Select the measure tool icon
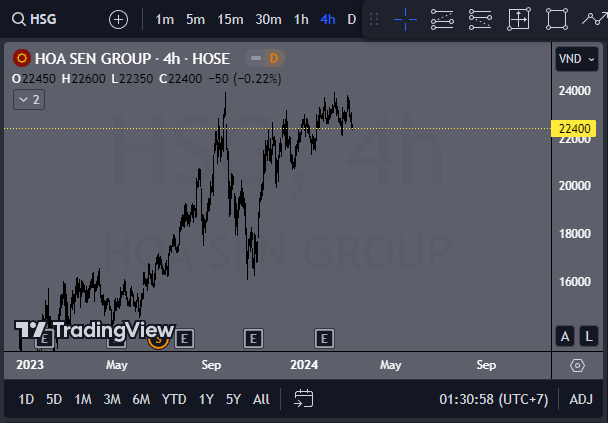This screenshot has height=423, width=608. (x=518, y=19)
